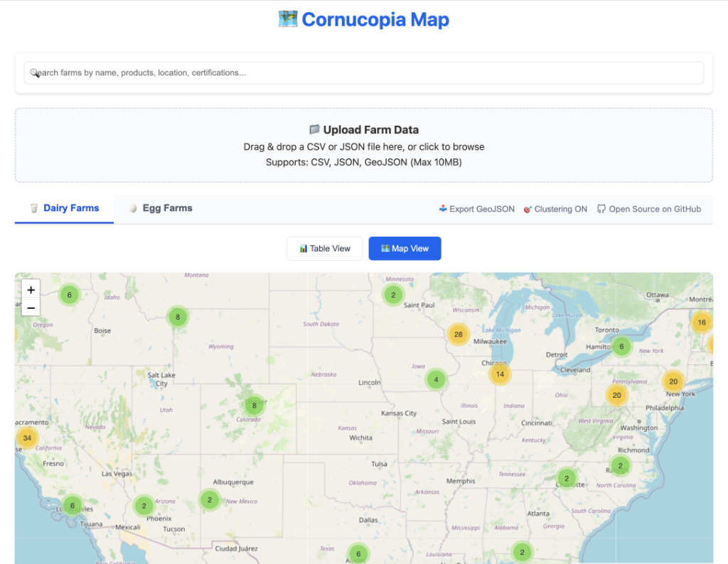Click the target icon next to Clustering ON
Viewport: 728px width, 564px height.
point(526,209)
